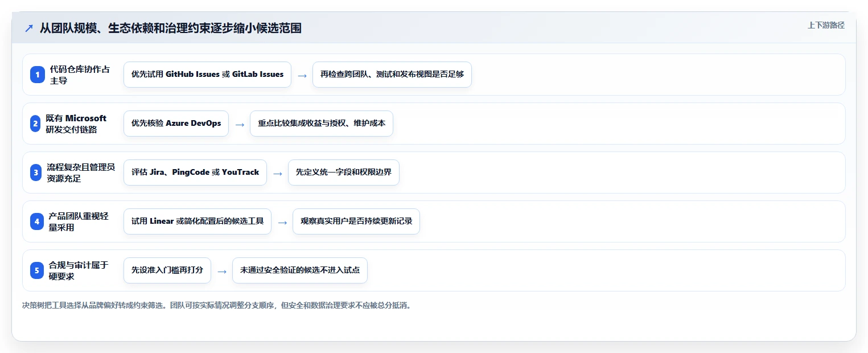Screen dimensions: 868x353
Task: Click the number 5 step badge
Action: click(x=37, y=270)
